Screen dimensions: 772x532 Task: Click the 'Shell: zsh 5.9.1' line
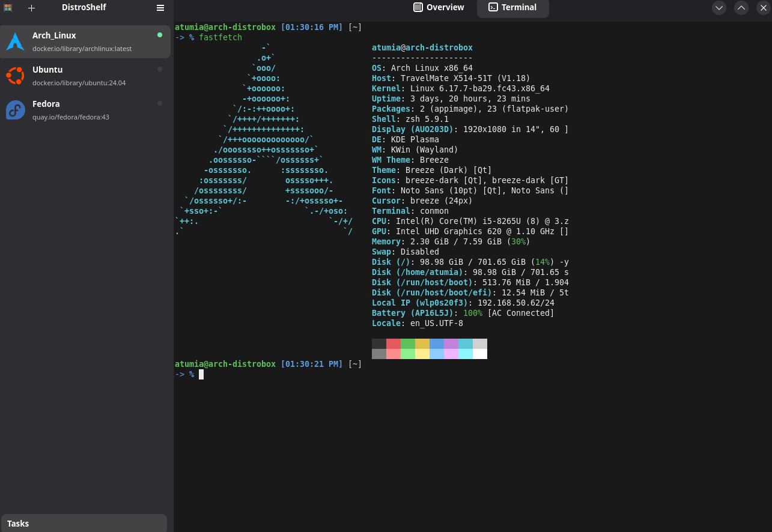410,119
